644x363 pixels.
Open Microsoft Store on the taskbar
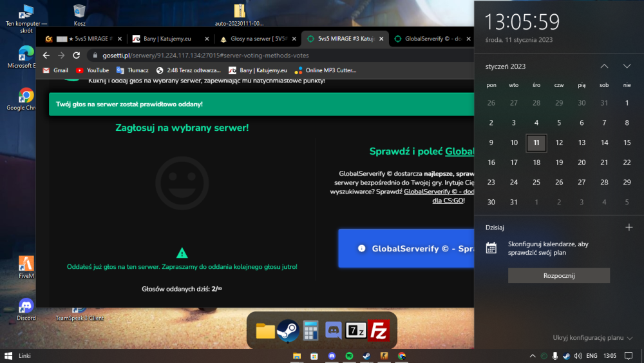point(314,356)
